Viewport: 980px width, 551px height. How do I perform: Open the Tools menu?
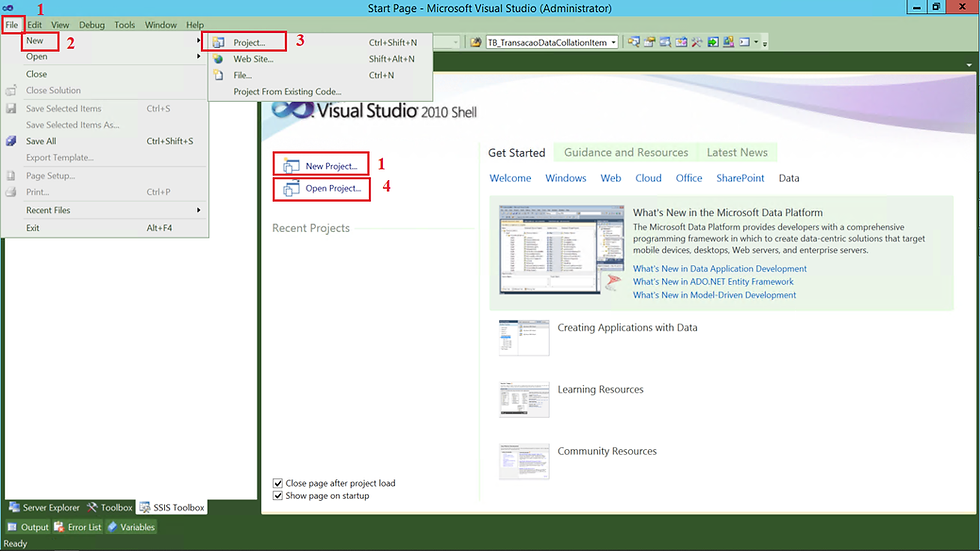coord(124,24)
